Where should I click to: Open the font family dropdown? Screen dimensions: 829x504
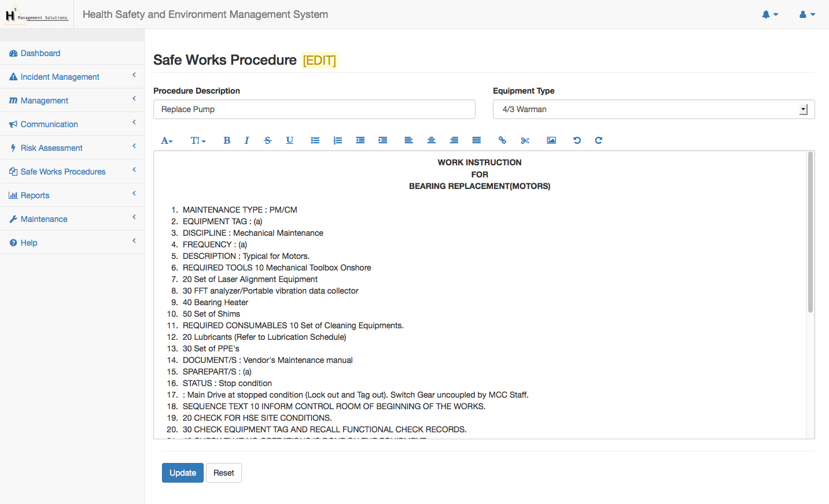(167, 140)
